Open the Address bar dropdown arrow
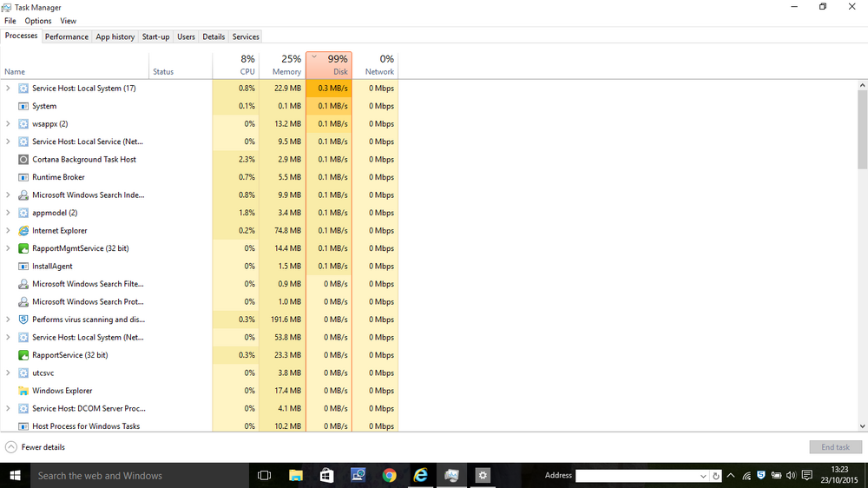 pos(703,476)
